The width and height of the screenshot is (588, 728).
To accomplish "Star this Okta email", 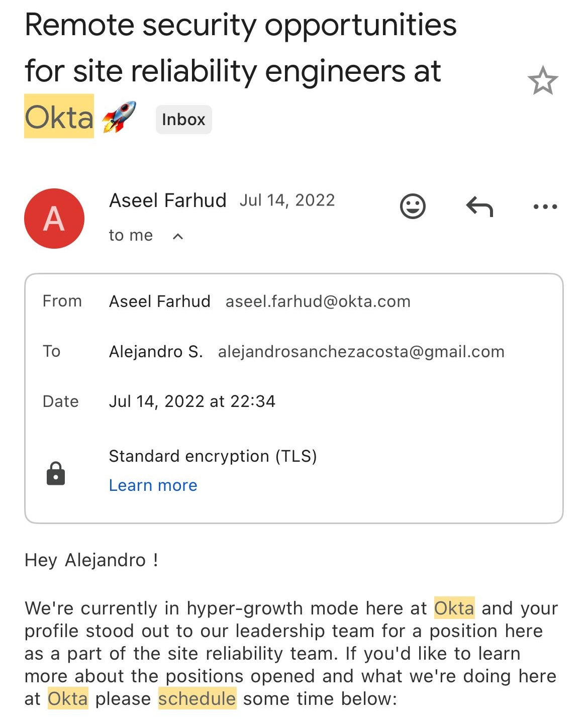I will 543,81.
